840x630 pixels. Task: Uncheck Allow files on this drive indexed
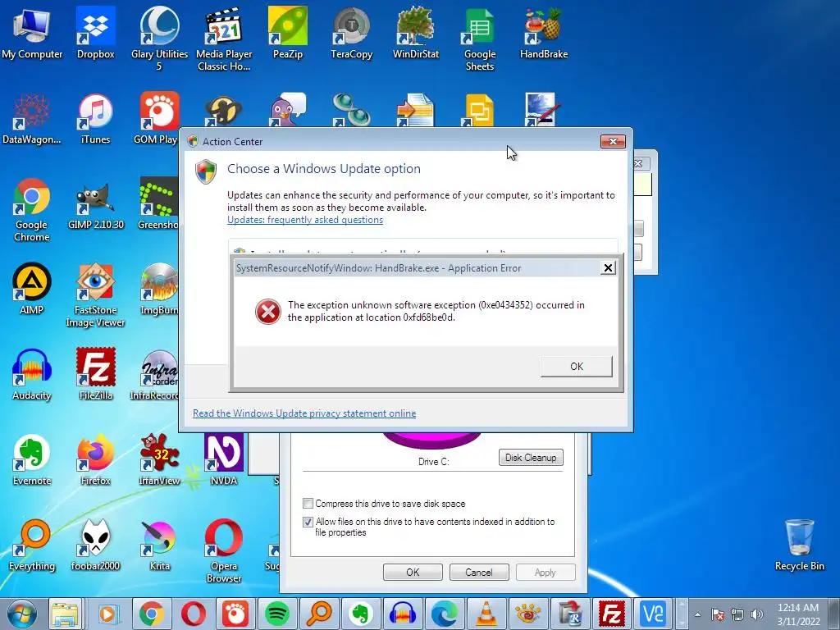click(308, 522)
